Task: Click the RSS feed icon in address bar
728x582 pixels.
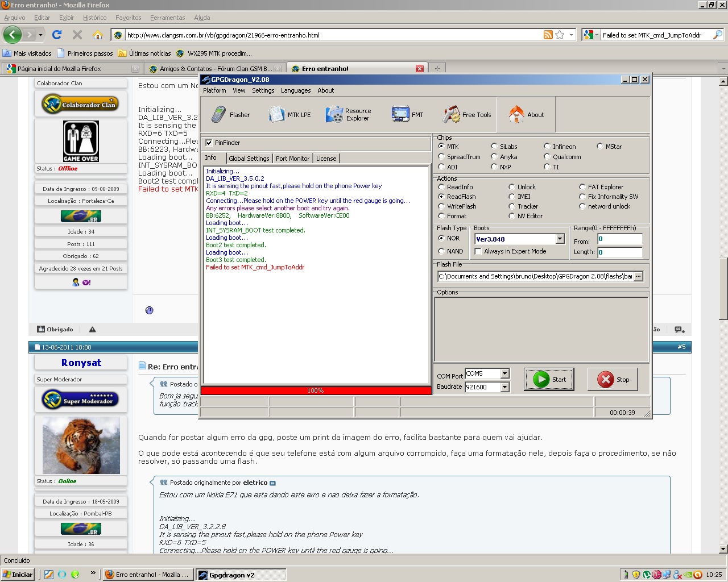Action: (x=548, y=35)
